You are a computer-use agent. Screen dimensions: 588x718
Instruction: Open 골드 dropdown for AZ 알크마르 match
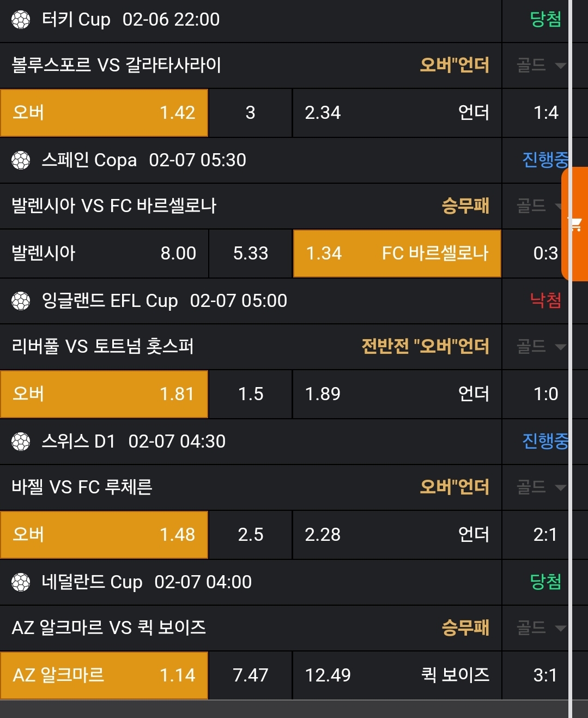(541, 628)
